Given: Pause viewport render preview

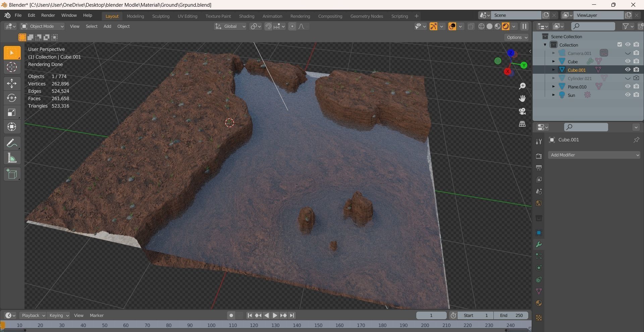Looking at the screenshot, I should tap(524, 26).
